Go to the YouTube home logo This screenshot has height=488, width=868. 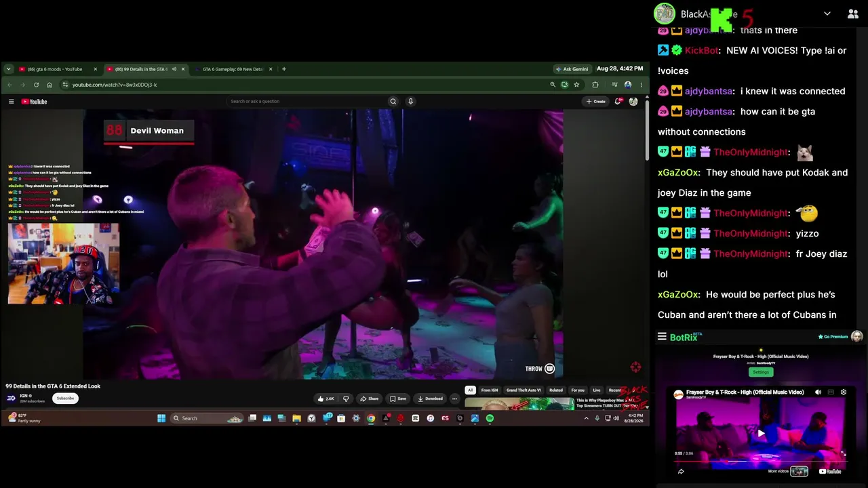34,102
